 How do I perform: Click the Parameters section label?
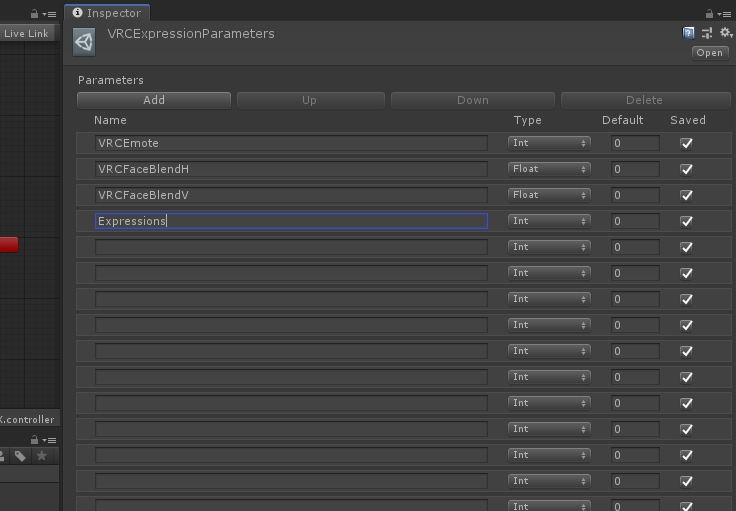111,80
